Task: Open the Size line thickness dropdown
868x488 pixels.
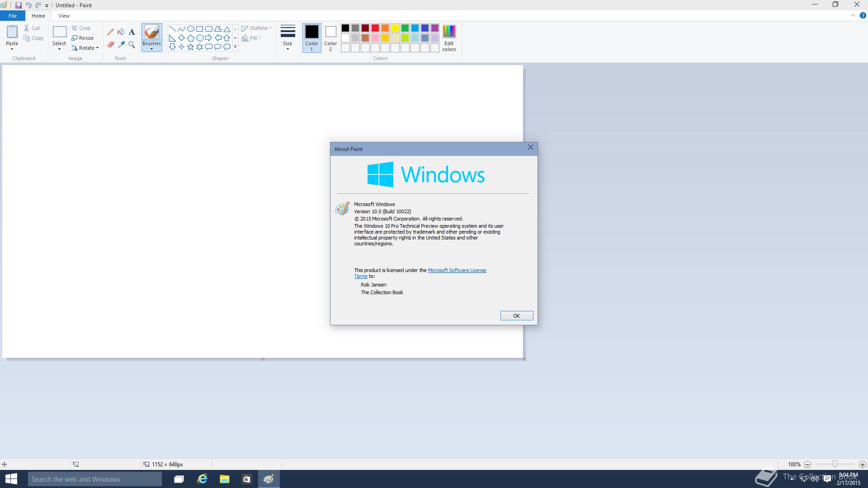Action: click(x=288, y=38)
